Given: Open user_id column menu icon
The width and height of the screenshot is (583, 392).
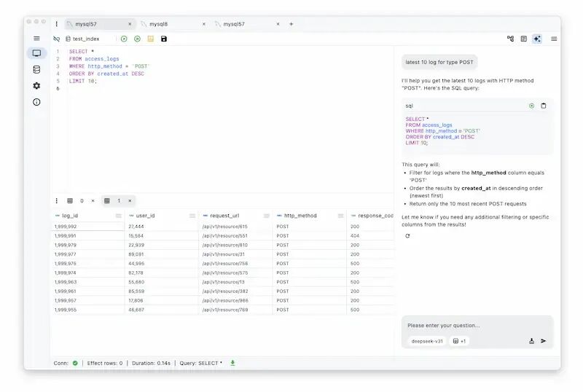Looking at the screenshot, I should pos(192,216).
